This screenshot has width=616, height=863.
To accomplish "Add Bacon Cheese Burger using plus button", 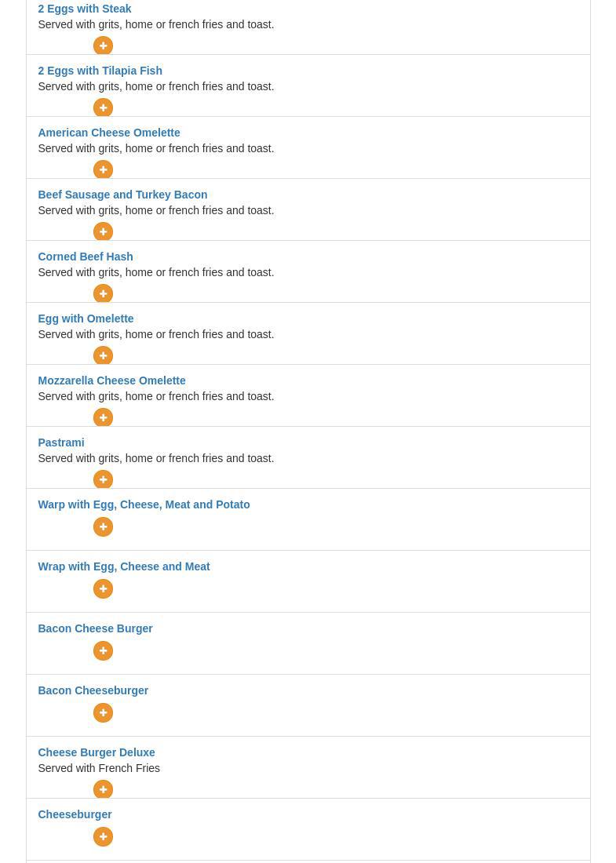I will point(103,650).
